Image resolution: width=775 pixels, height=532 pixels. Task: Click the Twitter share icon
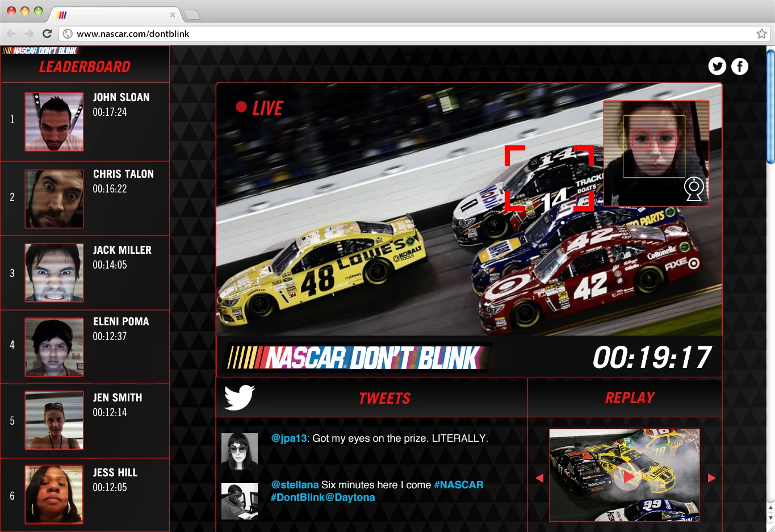coord(717,66)
